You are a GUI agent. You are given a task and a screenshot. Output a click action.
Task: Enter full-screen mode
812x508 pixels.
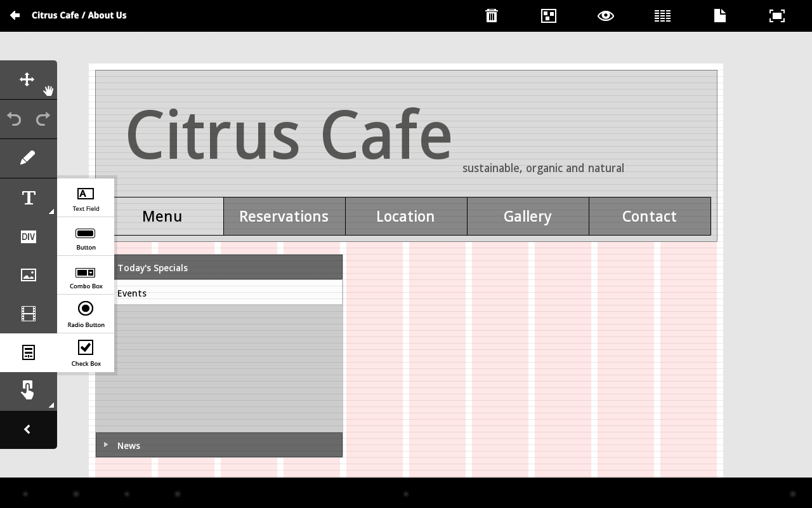coord(776,16)
